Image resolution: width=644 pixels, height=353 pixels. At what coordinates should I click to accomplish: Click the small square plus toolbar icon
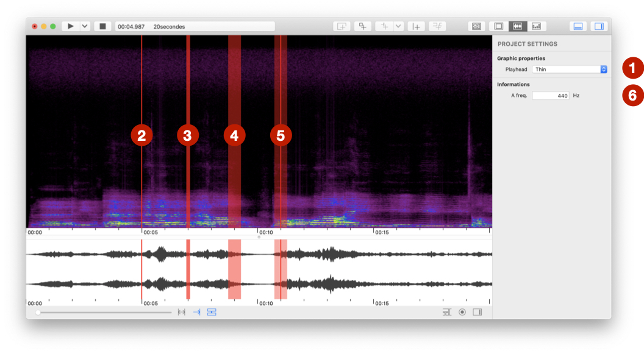pos(363,26)
